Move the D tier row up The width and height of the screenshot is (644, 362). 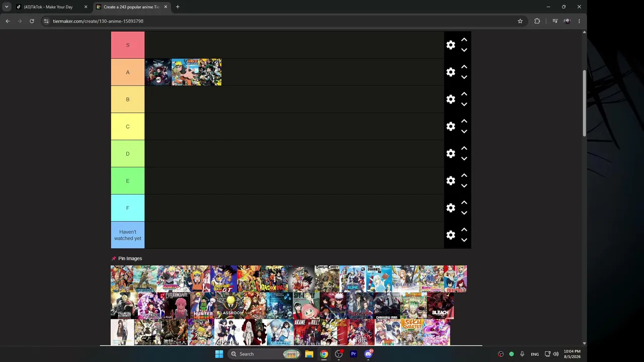[464, 148]
